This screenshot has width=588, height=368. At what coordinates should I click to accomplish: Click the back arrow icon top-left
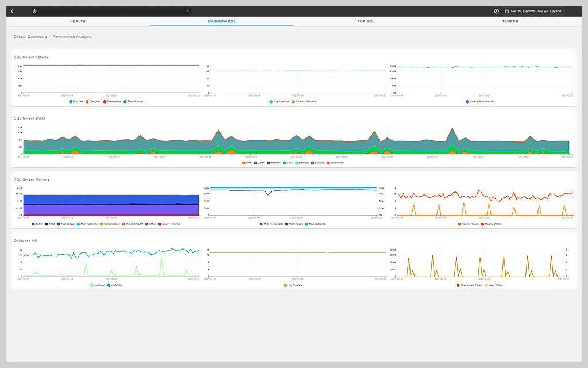(x=13, y=11)
